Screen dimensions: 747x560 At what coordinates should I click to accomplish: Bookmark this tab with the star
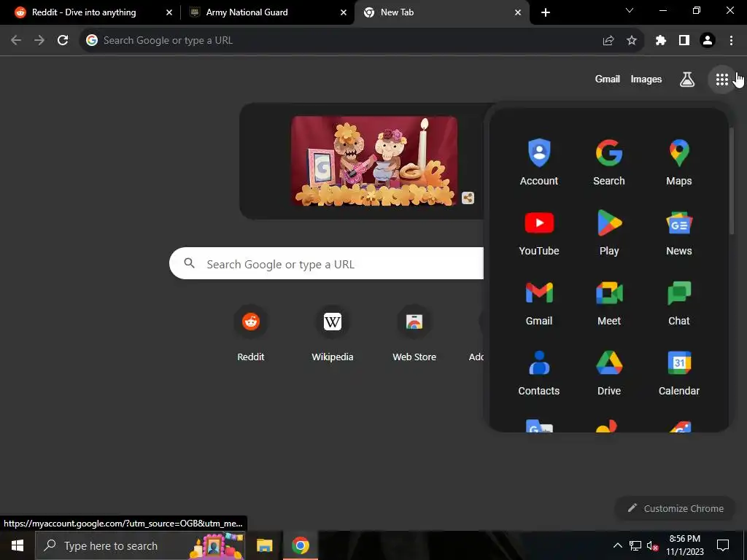tap(632, 41)
